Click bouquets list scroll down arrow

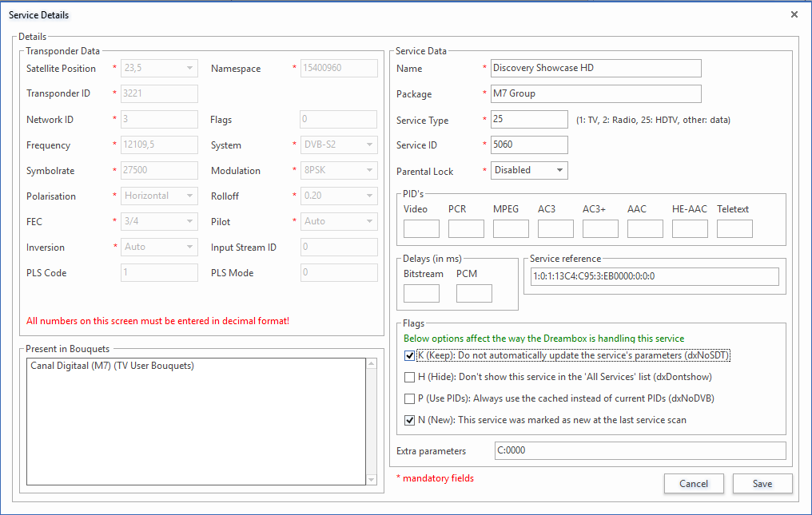click(372, 480)
